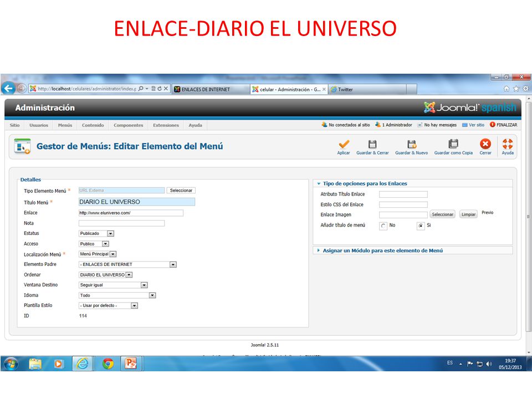The width and height of the screenshot is (532, 399).
Task: Click the Ver sitio link
Action: tap(473, 125)
